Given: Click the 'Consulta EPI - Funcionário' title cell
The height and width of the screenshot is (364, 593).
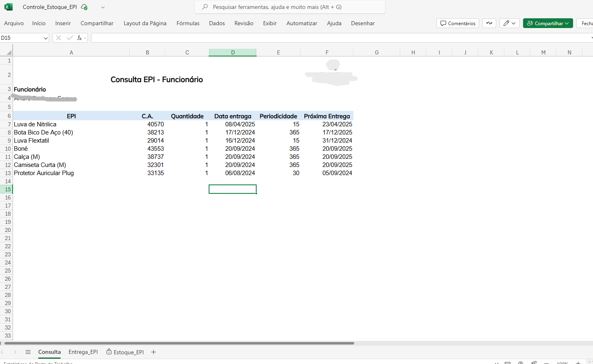Looking at the screenshot, I should (157, 80).
